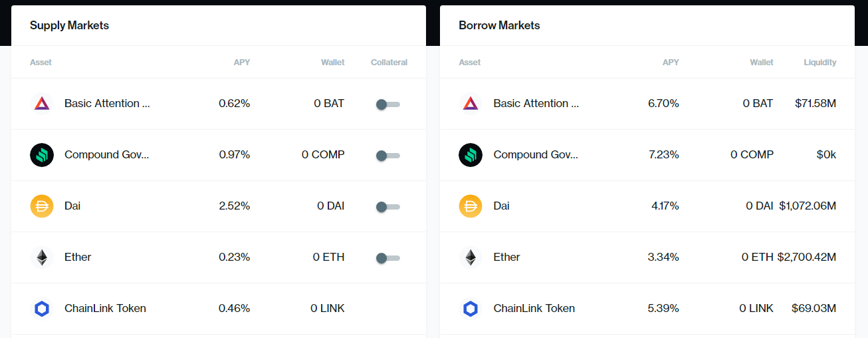Click the ChainLink icon in Supply Markets
This screenshot has height=338, width=868.
point(42,309)
